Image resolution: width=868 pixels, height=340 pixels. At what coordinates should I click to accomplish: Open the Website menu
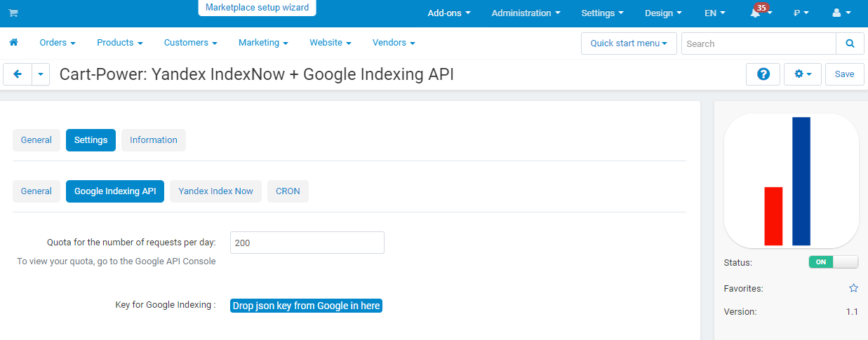[x=330, y=43]
